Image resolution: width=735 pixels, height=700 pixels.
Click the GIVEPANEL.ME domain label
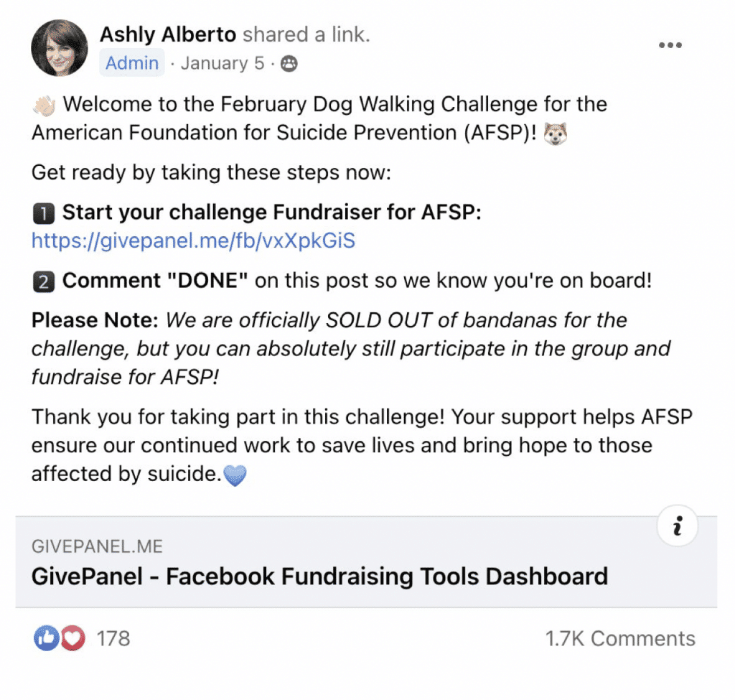click(97, 546)
